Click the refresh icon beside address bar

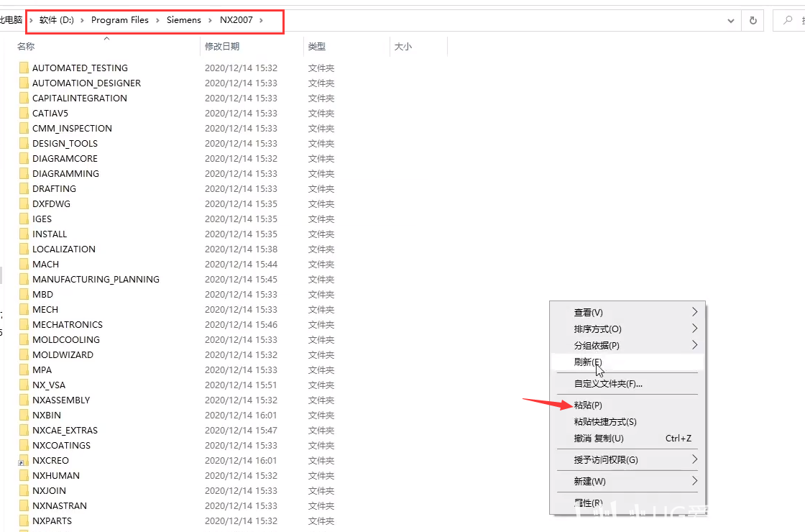coord(753,21)
